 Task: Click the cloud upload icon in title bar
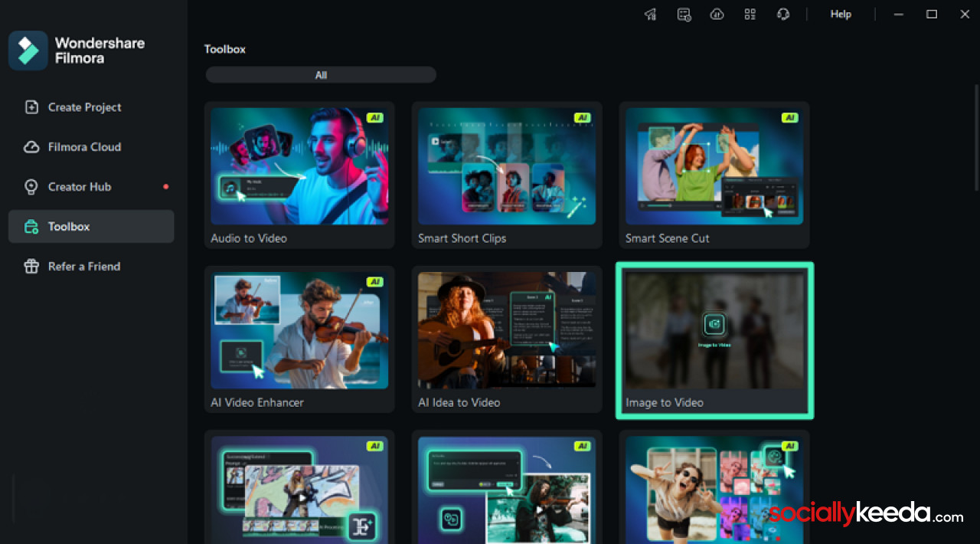pos(717,15)
